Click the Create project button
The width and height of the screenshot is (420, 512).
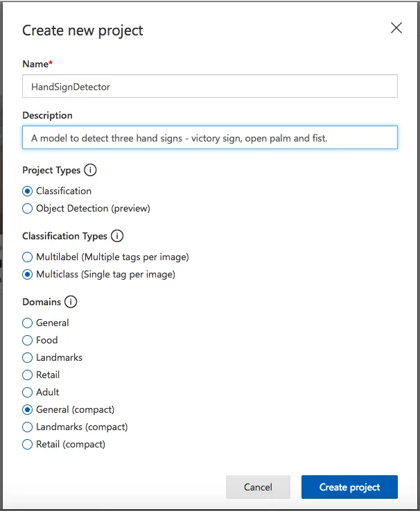349,487
